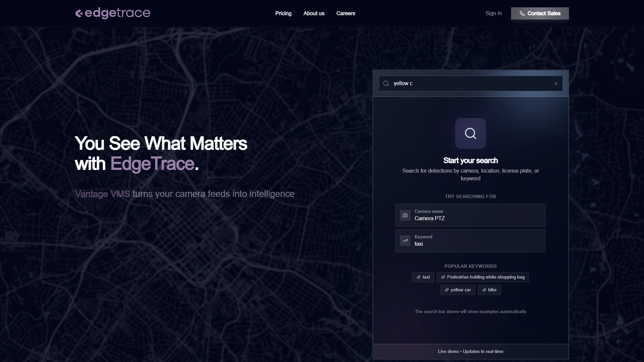This screenshot has height=362, width=644.
Task: Click the trend icon beside taxi keyword
Action: (x=405, y=241)
